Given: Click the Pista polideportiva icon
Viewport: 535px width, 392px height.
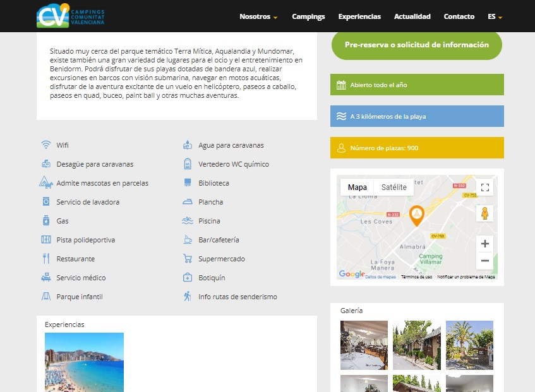Looking at the screenshot, I should 45,240.
